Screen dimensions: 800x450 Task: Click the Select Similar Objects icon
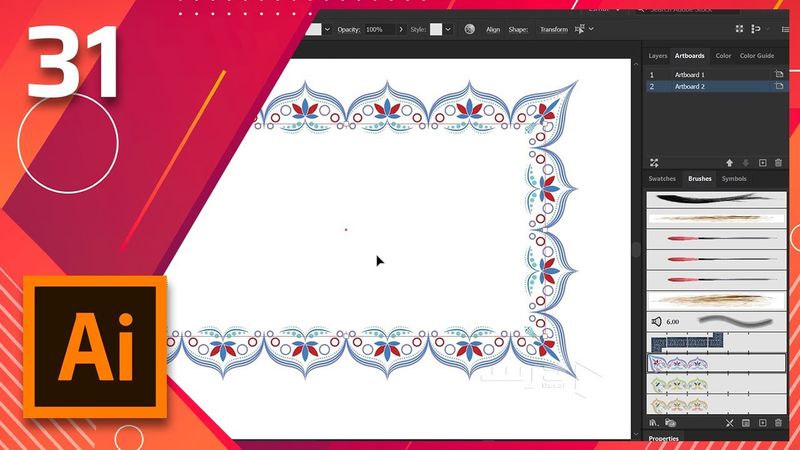point(580,29)
